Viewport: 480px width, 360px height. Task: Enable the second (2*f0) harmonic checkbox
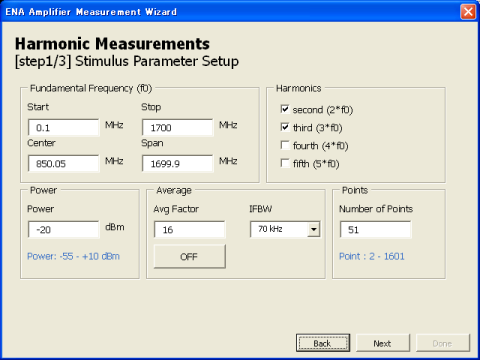(x=285, y=109)
